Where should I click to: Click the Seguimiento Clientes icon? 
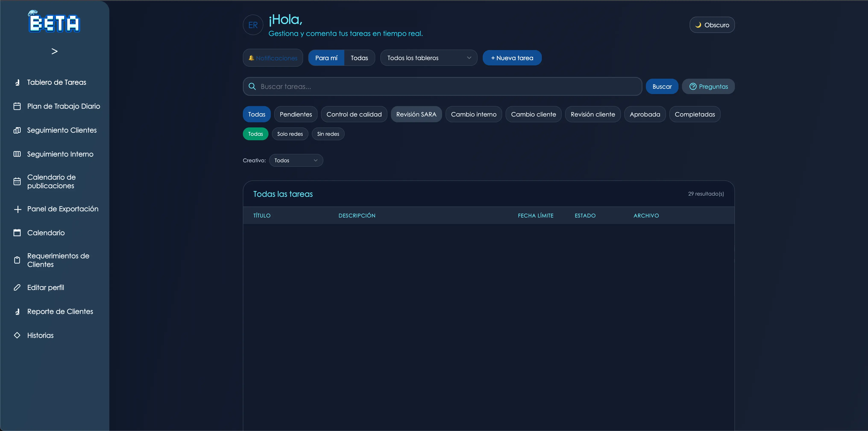coord(17,130)
